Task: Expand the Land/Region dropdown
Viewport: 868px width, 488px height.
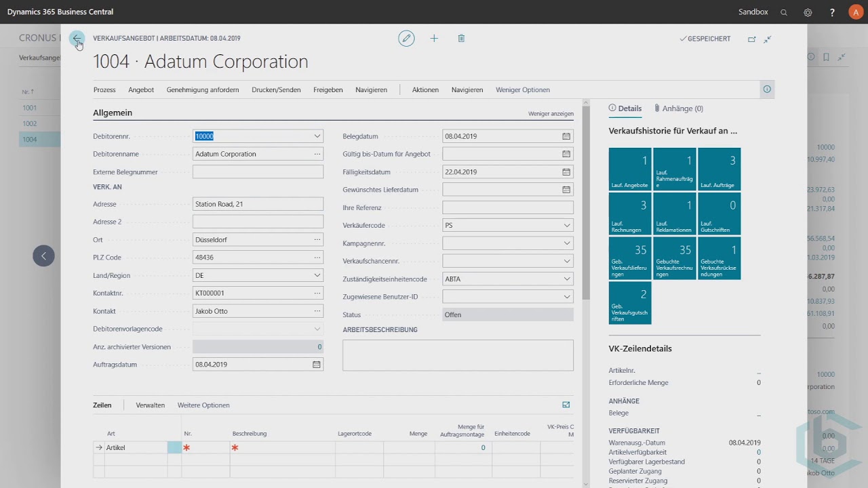Action: click(317, 276)
